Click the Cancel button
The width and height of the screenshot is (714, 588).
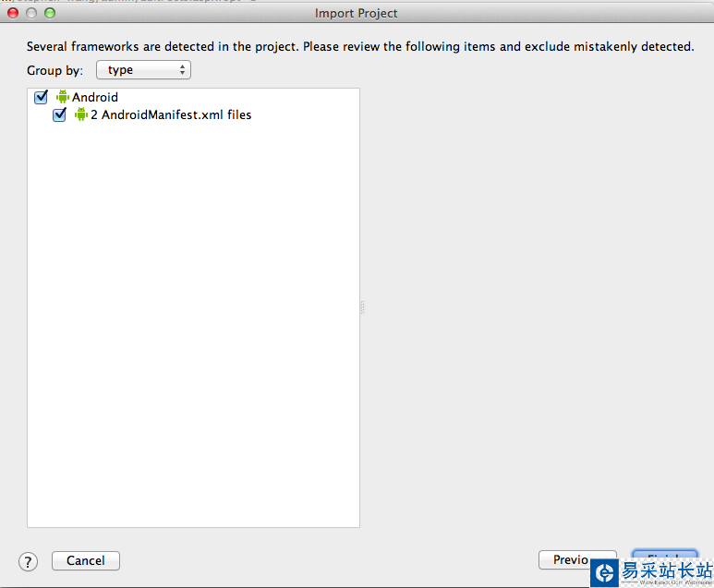(x=86, y=560)
